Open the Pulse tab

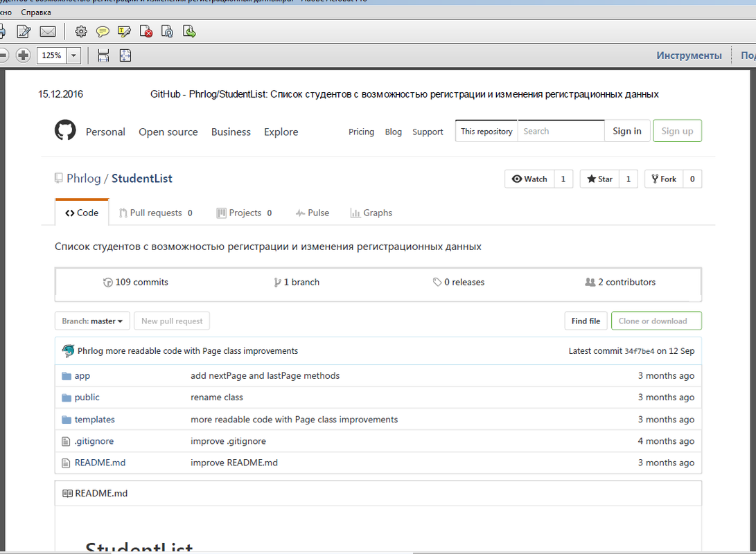pos(313,213)
